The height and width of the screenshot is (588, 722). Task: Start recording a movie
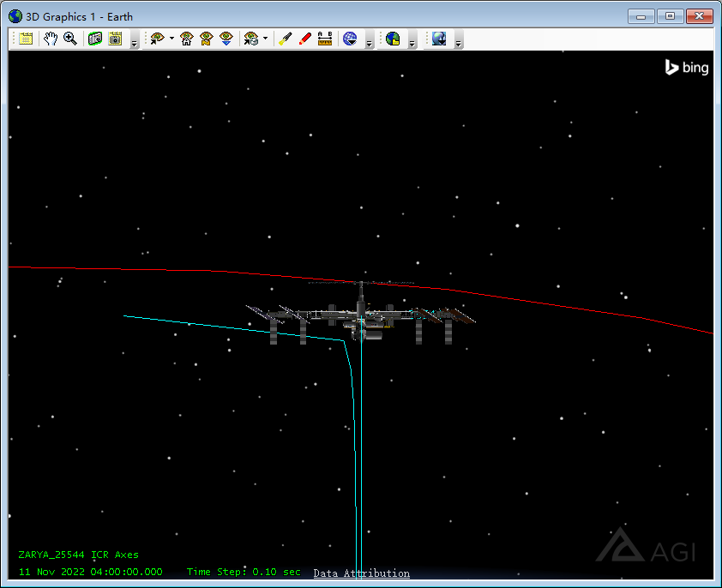pos(115,39)
